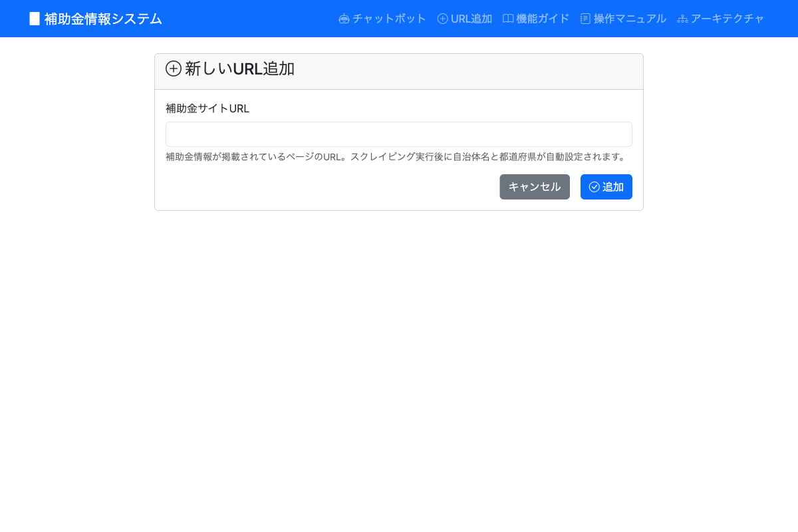Click the open book icon beside 機能ガイド
Image resolution: width=798 pixels, height=532 pixels.
click(x=508, y=19)
